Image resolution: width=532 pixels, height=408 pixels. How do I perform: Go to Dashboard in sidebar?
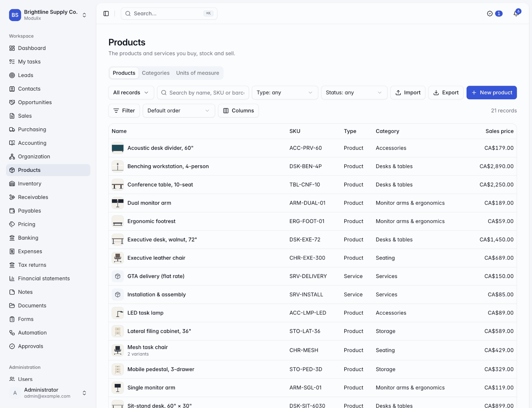pos(48,48)
